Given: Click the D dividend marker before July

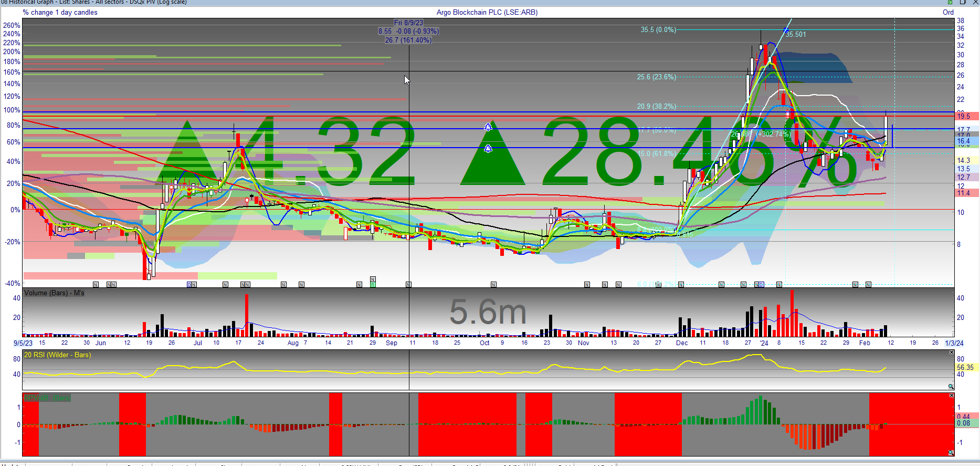Looking at the screenshot, I should click(189, 285).
